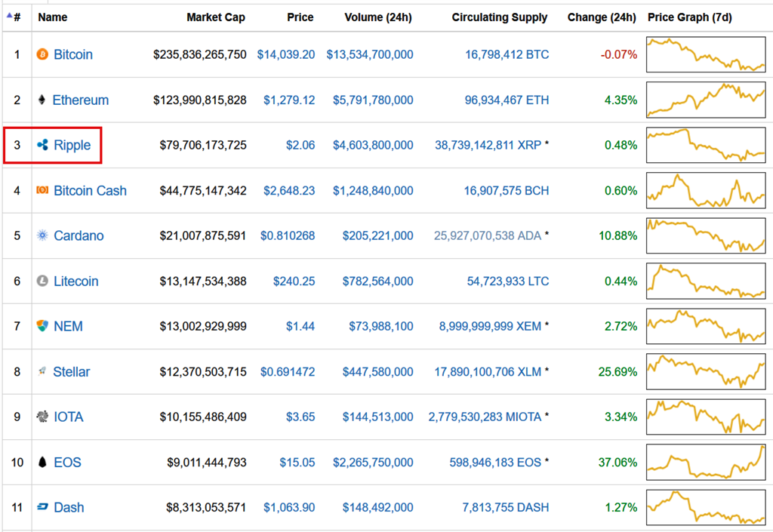Click the Litecoin logo icon
This screenshot has width=773, height=532.
pos(42,281)
